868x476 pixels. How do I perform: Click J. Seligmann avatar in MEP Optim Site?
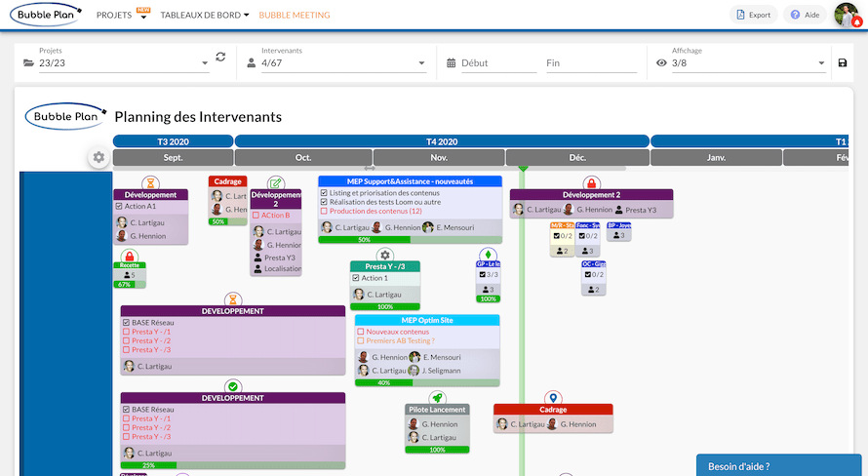[414, 371]
